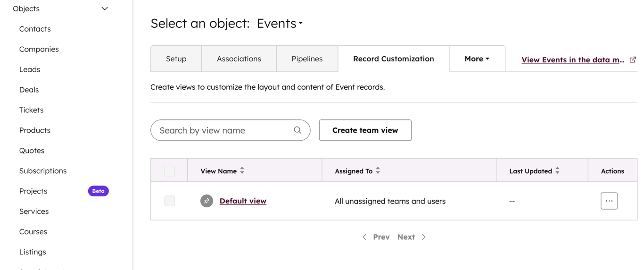
Task: Sort by Last Updated column arrows
Action: tap(558, 171)
